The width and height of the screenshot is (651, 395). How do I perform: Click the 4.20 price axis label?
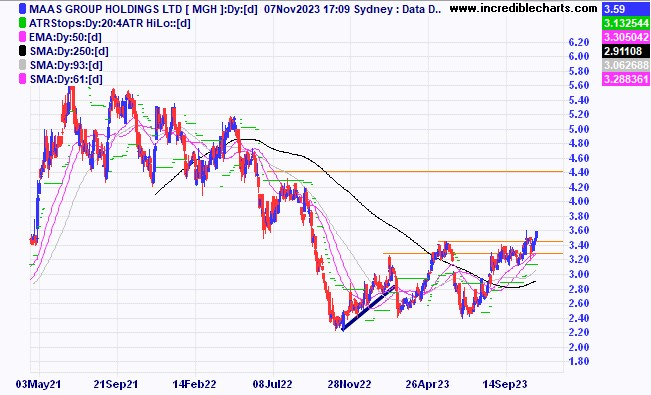click(579, 187)
